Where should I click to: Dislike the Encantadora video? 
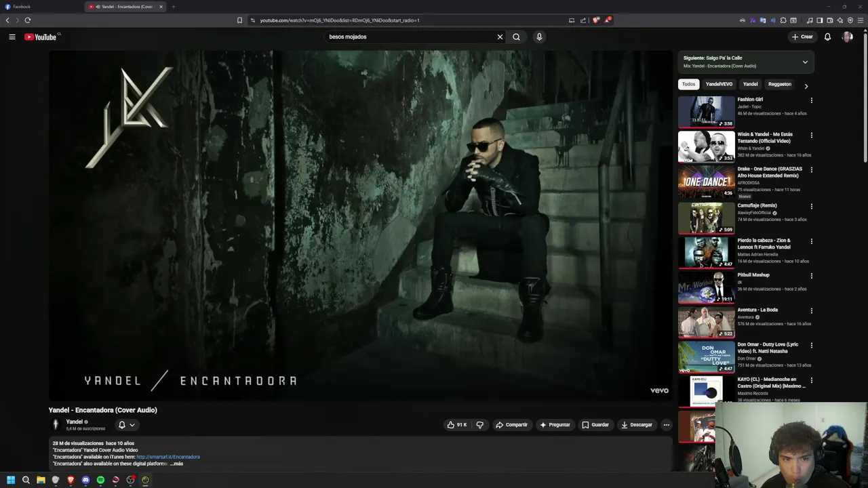tap(479, 425)
